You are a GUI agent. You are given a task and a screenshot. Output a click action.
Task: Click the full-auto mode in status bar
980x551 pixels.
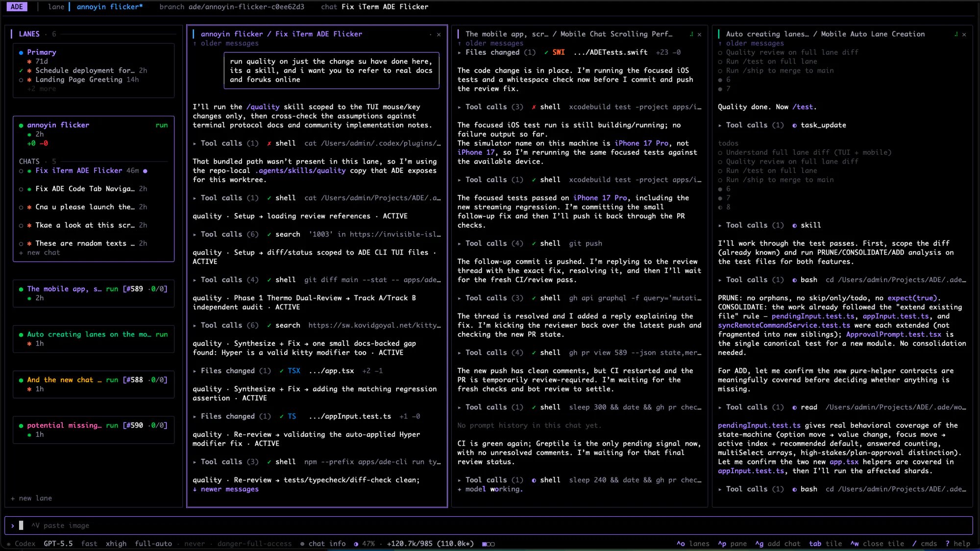pyautogui.click(x=153, y=544)
